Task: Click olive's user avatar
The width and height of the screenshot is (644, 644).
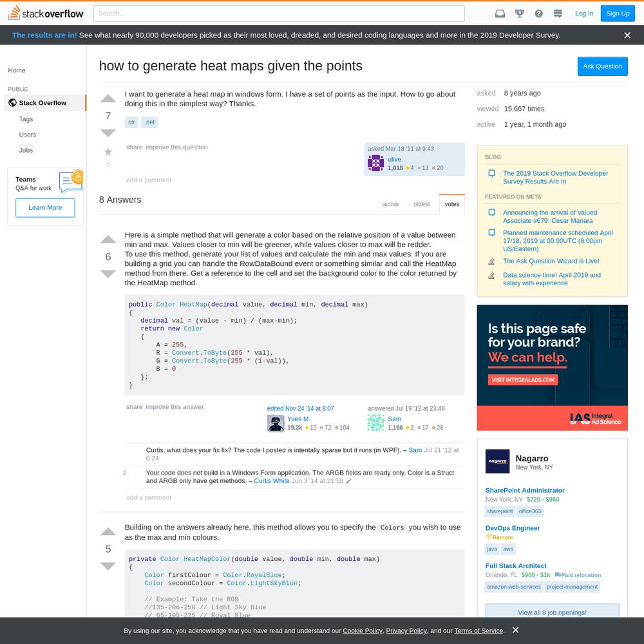Action: pos(376,164)
